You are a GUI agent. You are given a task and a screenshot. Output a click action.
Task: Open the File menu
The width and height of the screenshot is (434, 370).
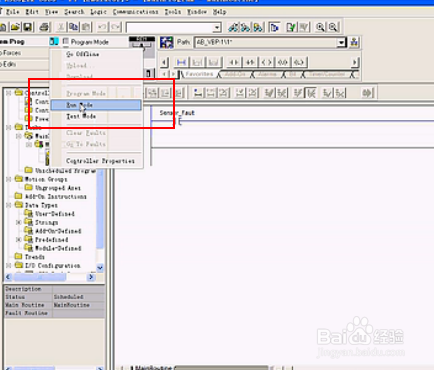point(13,12)
